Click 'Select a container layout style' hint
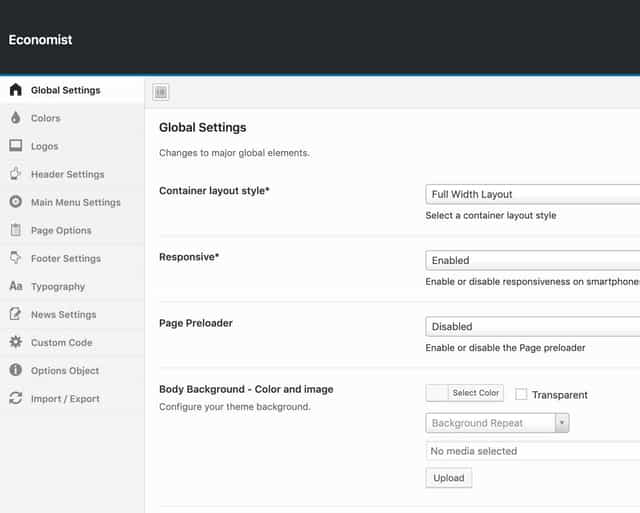 (x=491, y=215)
